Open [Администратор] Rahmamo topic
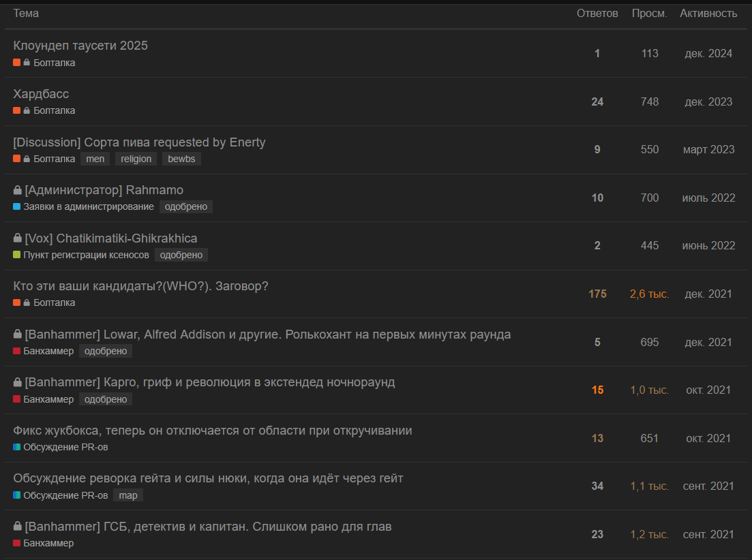This screenshot has height=560, width=752. point(104,190)
